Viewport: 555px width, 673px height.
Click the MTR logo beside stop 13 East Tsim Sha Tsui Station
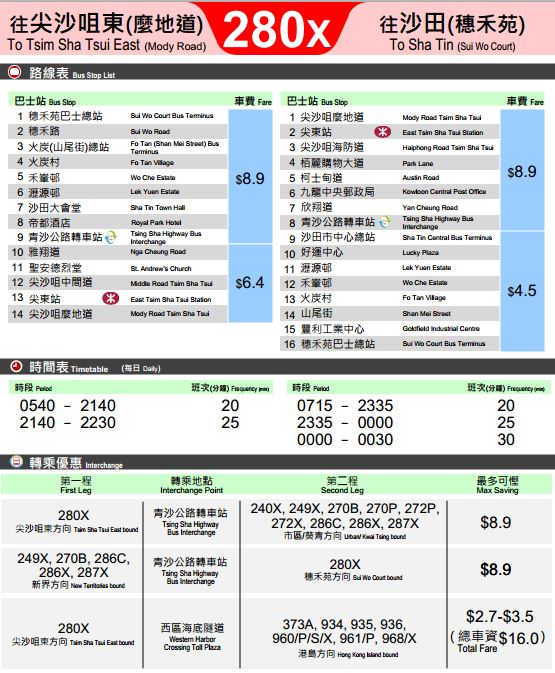110,298
